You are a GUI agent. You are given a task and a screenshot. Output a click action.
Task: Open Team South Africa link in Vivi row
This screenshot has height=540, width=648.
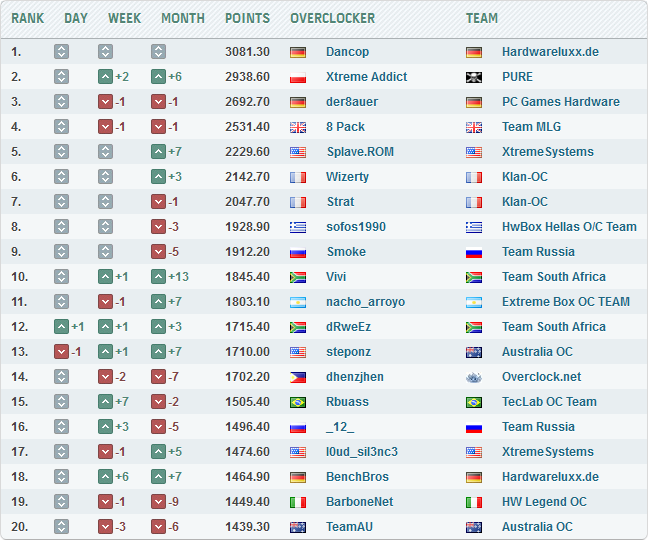(554, 277)
